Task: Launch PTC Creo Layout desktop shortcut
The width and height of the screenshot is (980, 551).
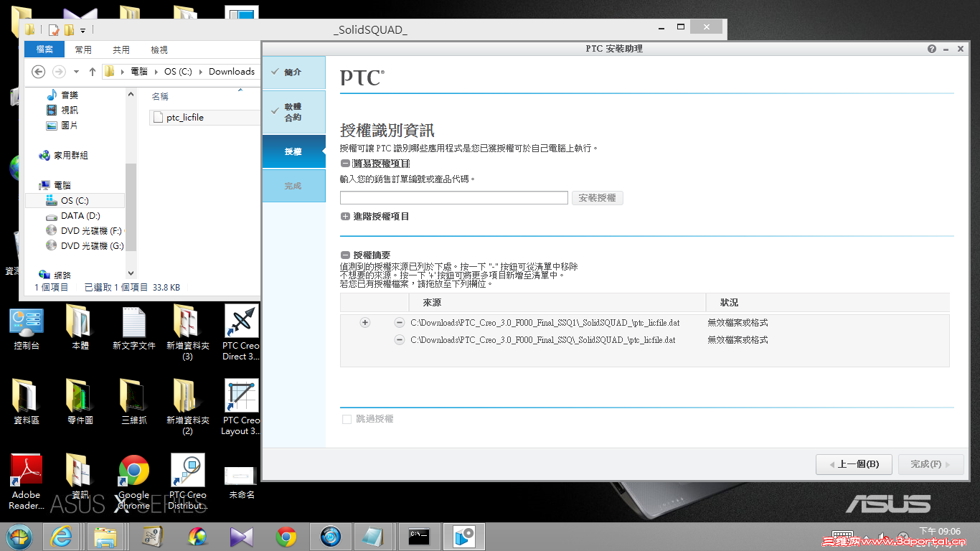Action: [241, 408]
